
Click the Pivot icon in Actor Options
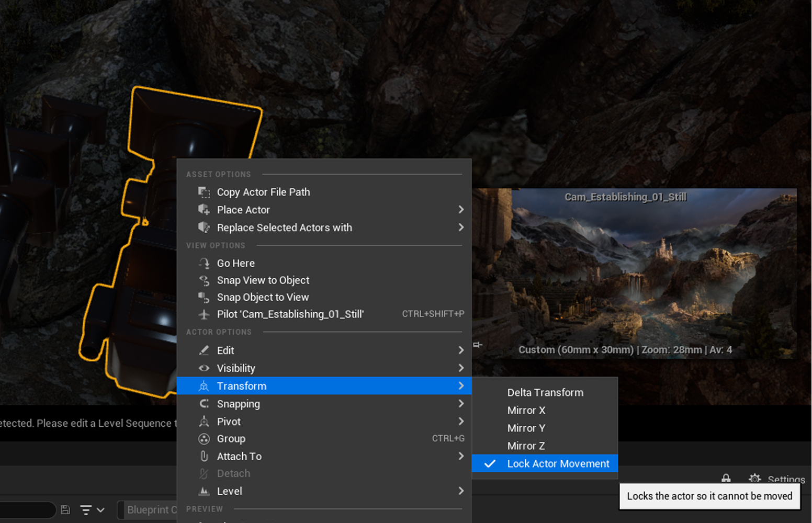click(x=204, y=422)
